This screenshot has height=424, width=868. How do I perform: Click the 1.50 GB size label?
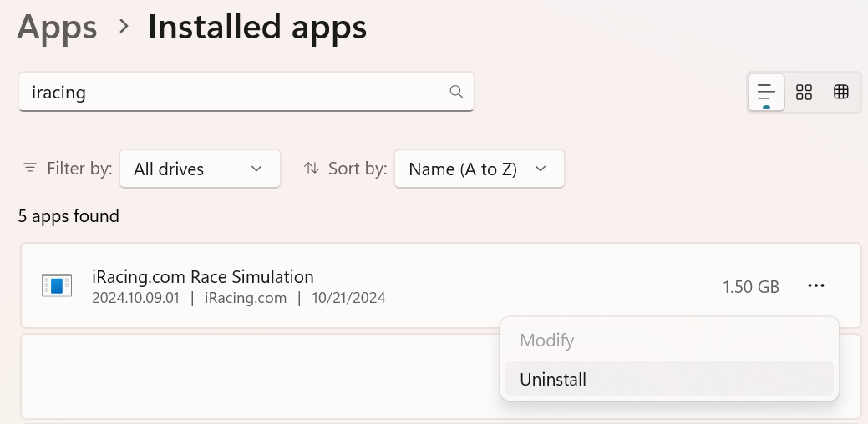click(751, 287)
